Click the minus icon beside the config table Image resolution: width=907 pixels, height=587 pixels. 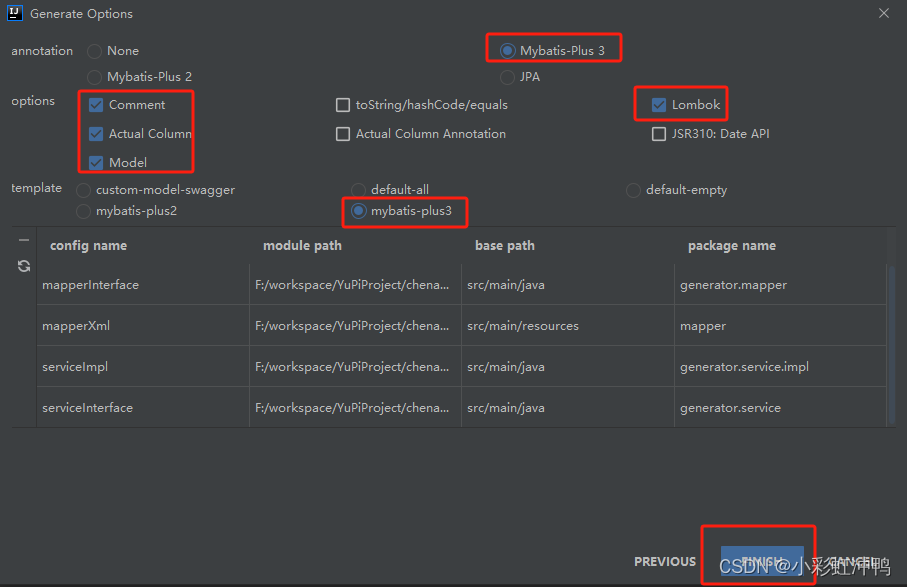22,240
